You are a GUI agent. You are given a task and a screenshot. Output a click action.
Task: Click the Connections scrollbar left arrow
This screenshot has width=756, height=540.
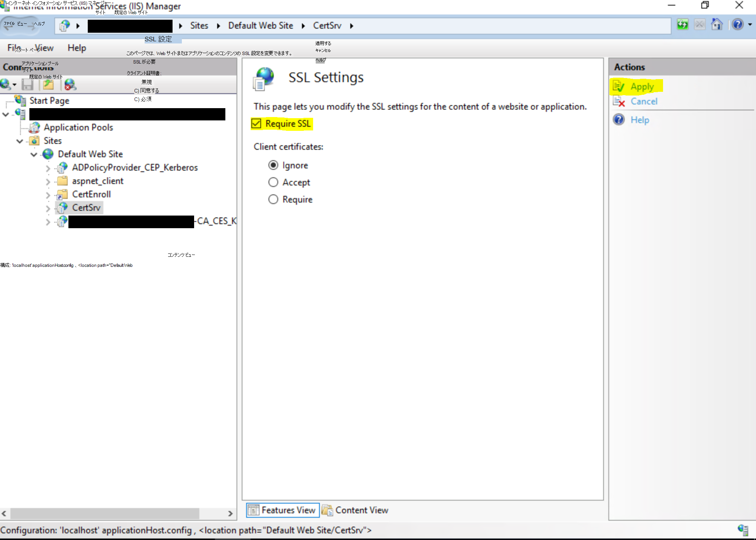[4, 513]
